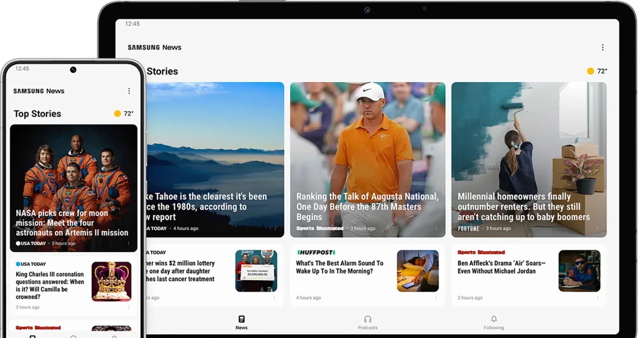This screenshot has width=644, height=338.
Task: Open Following via the bell icon
Action: click(494, 319)
